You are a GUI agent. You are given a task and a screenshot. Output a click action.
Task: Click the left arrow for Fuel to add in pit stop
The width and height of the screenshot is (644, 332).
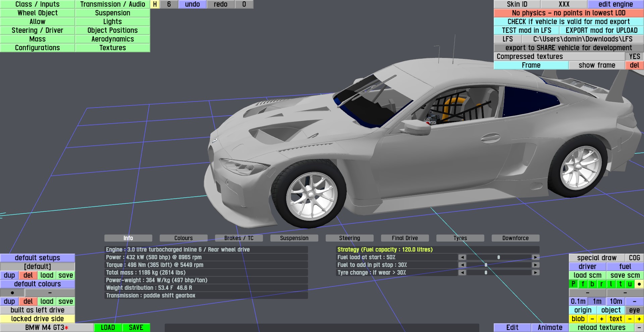click(x=462, y=265)
